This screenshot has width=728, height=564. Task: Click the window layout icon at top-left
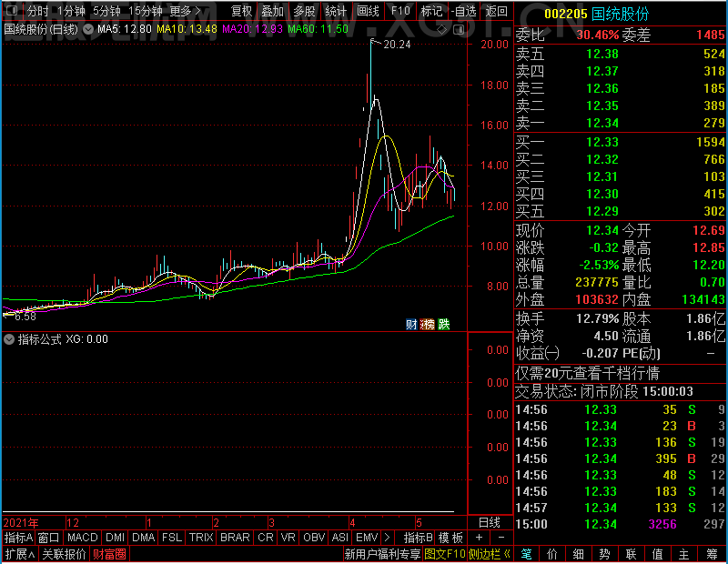click(x=13, y=10)
